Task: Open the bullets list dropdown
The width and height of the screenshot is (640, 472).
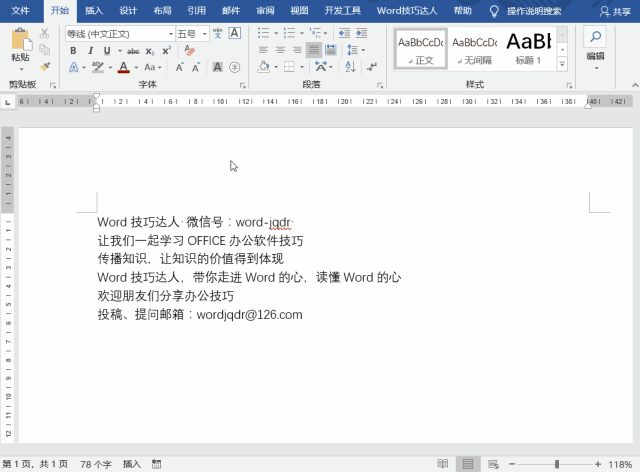Action: (276, 33)
